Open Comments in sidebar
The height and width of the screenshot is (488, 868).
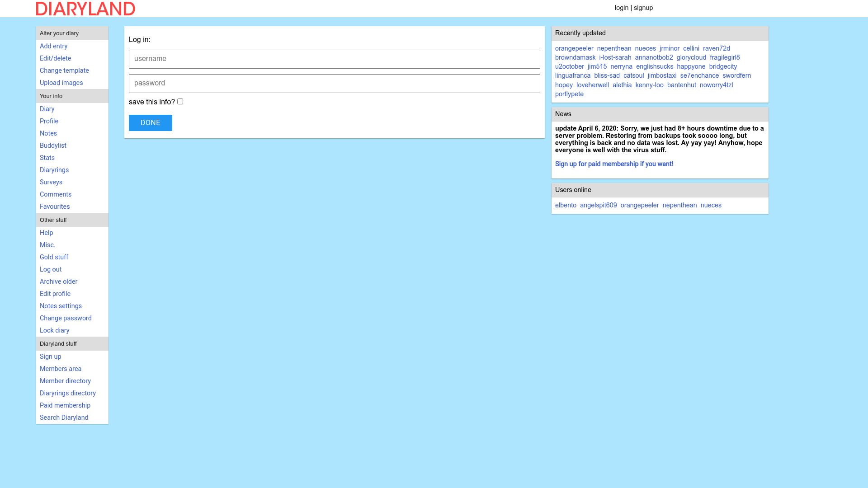pyautogui.click(x=56, y=194)
